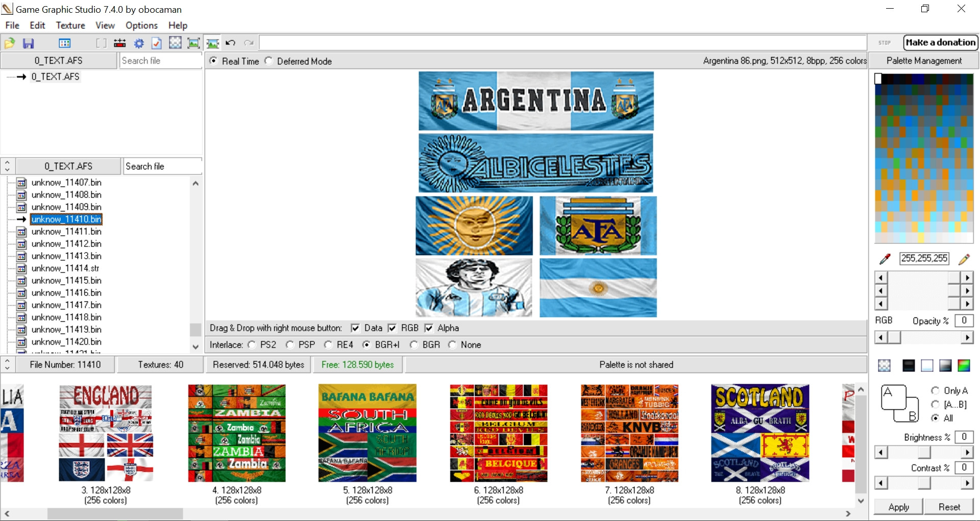This screenshot has height=521, width=980.
Task: Click the Reset button
Action: coord(949,507)
